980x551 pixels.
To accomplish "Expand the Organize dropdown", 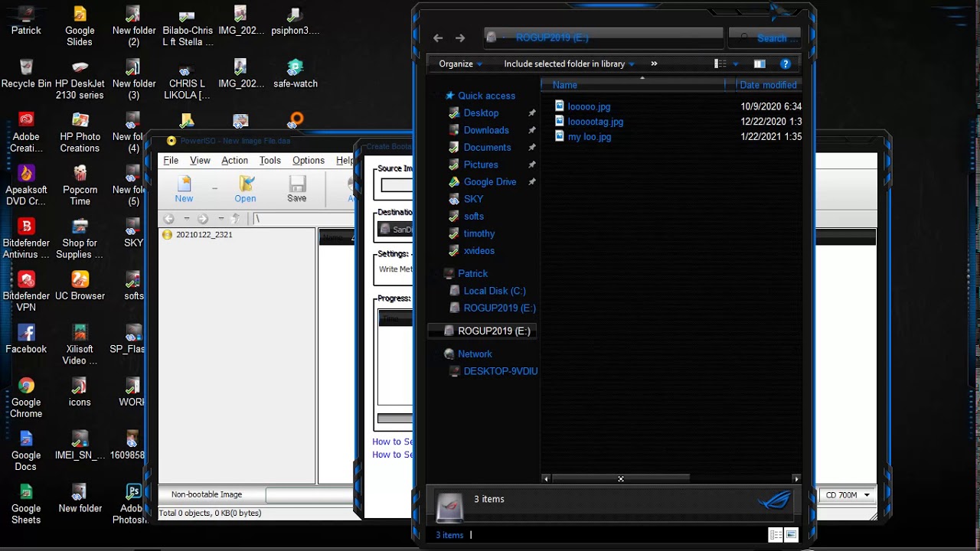I will (460, 64).
